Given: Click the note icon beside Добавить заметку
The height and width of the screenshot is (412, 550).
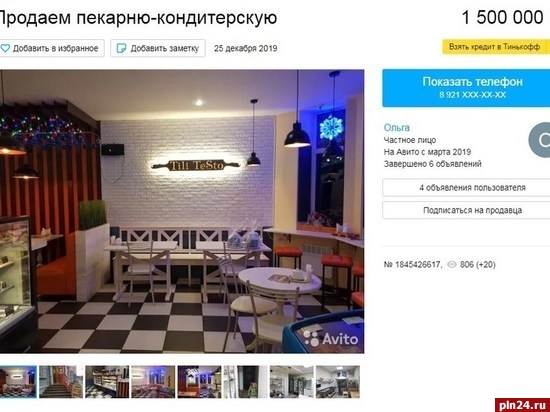Looking at the screenshot, I should click(x=121, y=48).
